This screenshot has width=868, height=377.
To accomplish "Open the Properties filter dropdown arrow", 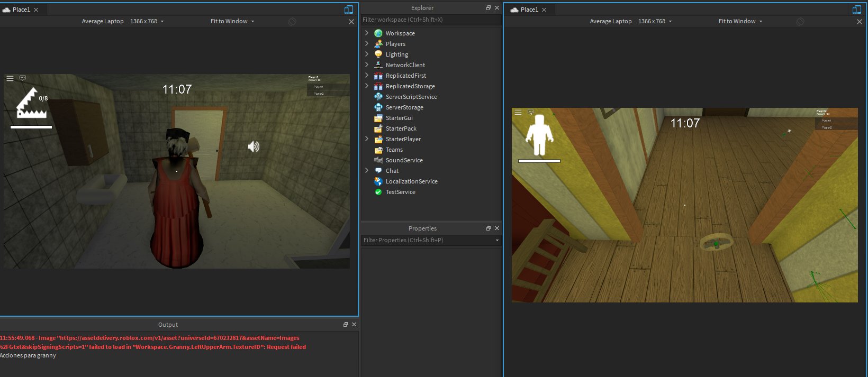I will tap(497, 241).
